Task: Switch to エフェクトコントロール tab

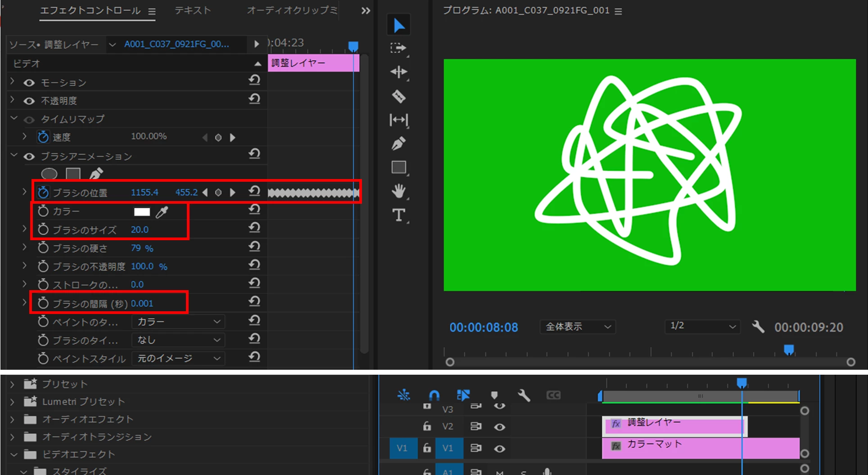Action: (x=90, y=10)
